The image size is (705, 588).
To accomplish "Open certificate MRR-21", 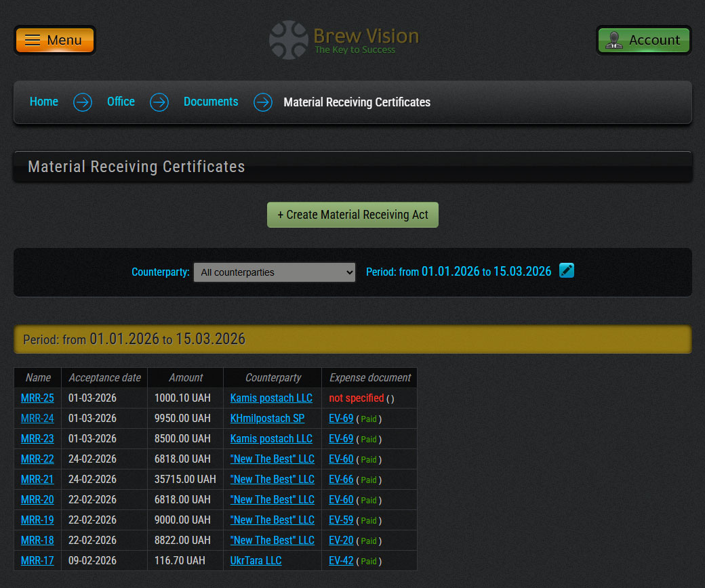I will pyautogui.click(x=37, y=480).
